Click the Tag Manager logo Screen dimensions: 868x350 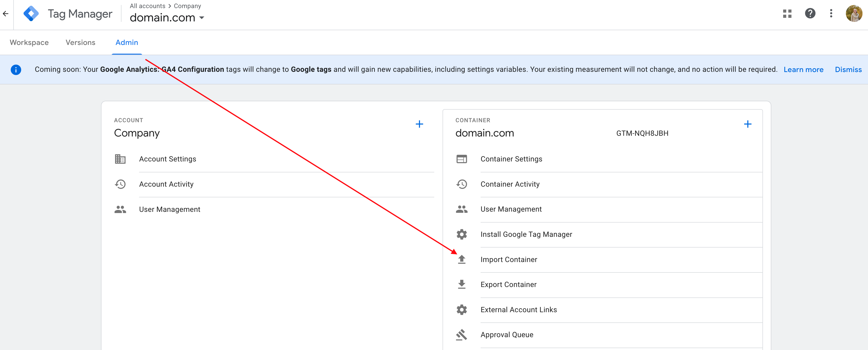pyautogui.click(x=31, y=14)
